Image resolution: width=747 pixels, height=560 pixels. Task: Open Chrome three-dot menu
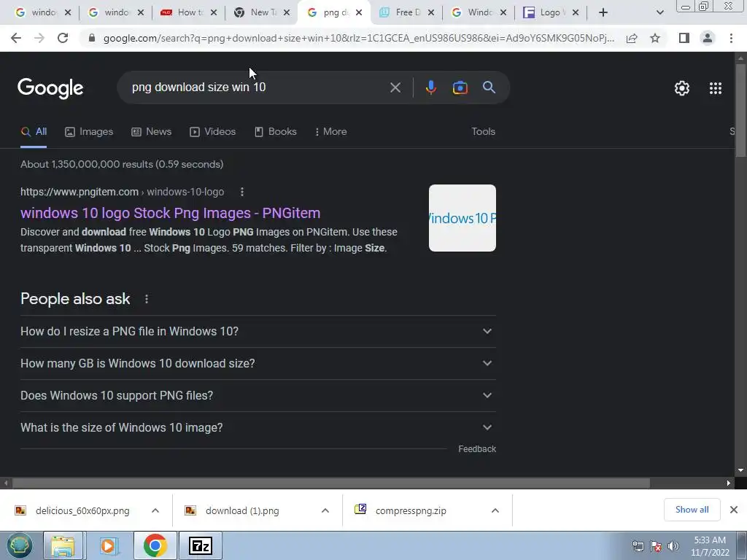(731, 38)
